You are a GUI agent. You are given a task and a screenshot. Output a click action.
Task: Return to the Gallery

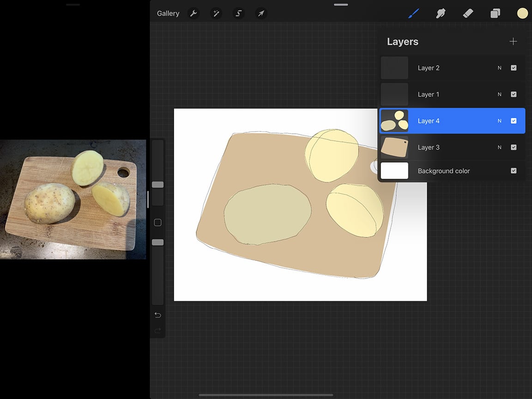(x=168, y=13)
